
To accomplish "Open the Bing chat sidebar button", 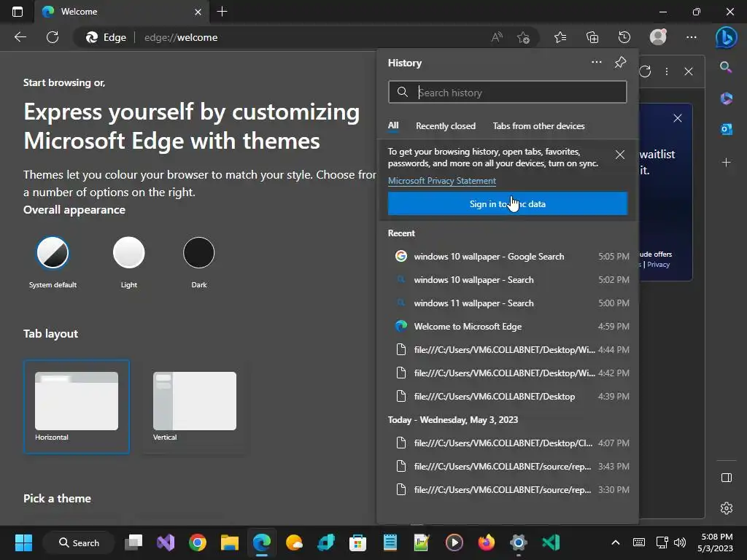I will [726, 37].
